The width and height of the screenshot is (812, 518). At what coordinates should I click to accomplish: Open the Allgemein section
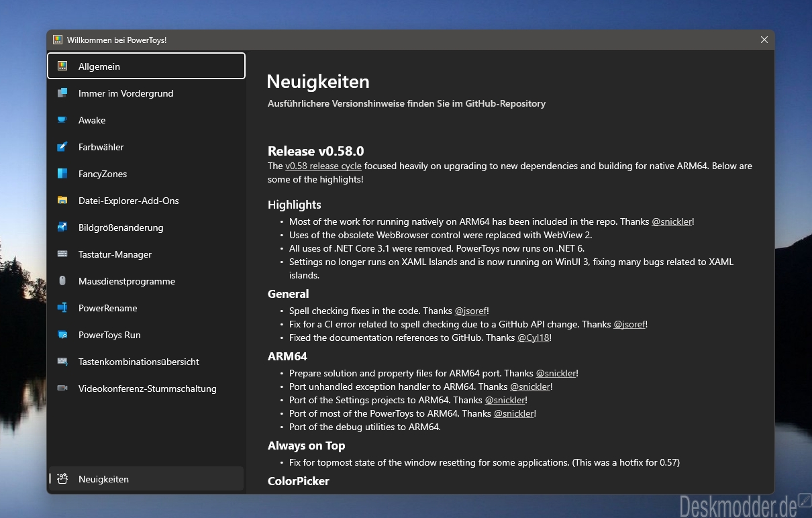click(146, 66)
